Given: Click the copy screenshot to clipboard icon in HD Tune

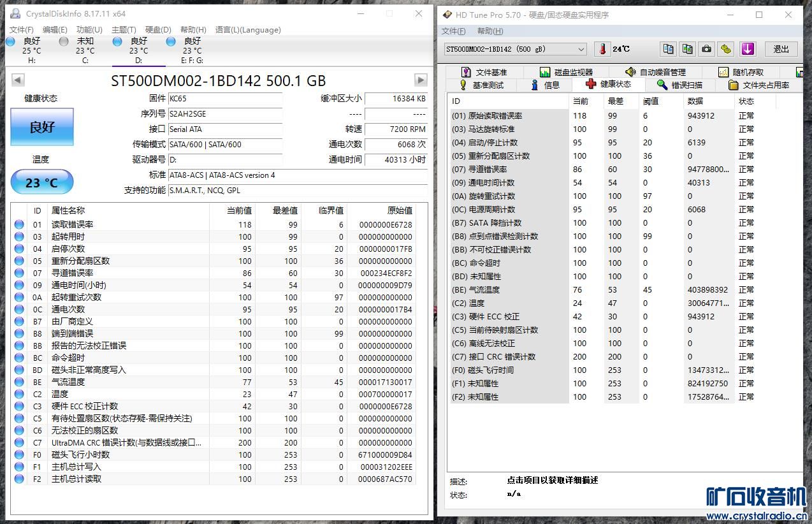Looking at the screenshot, I should [x=687, y=49].
